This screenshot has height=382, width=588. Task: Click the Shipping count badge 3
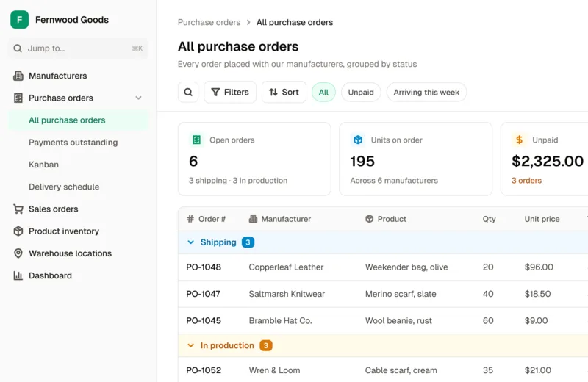(248, 242)
